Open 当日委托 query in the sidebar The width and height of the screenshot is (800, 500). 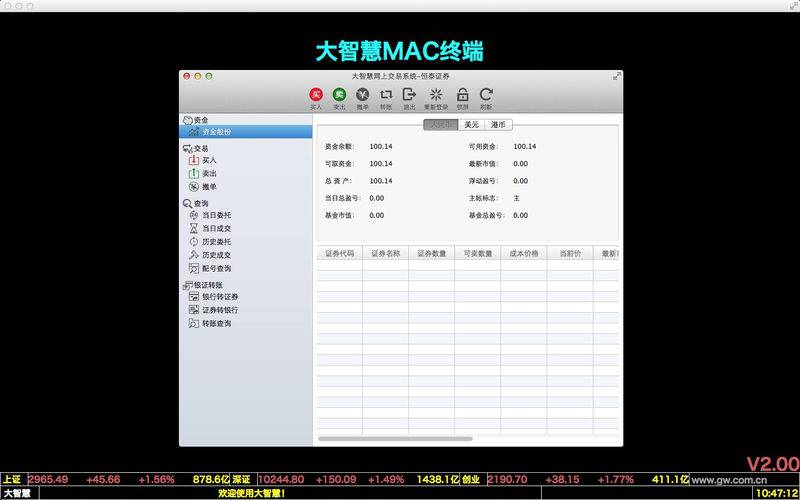coord(216,215)
